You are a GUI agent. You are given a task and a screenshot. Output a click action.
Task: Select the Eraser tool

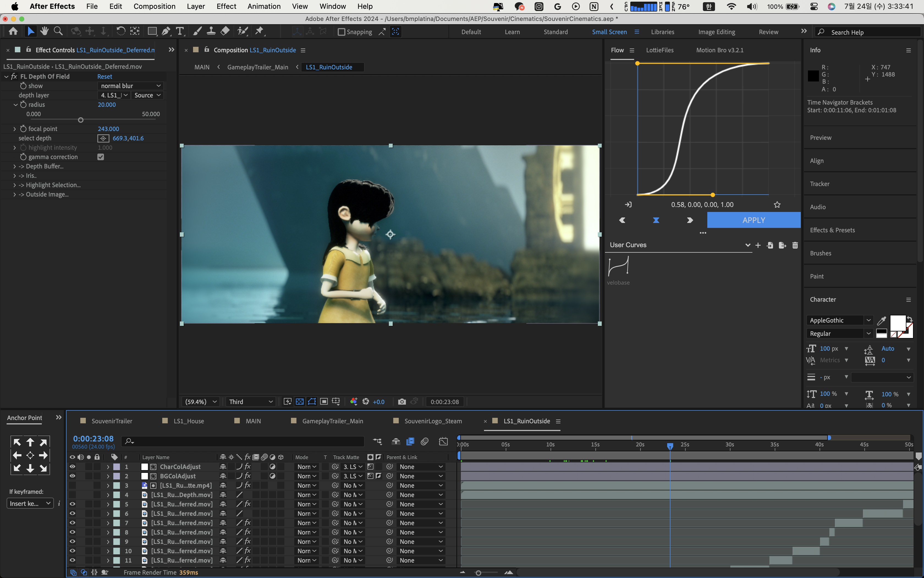(x=225, y=31)
